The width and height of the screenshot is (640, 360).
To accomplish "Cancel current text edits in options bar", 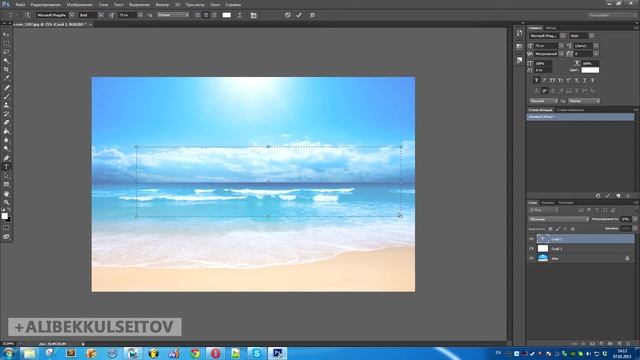I will (288, 15).
